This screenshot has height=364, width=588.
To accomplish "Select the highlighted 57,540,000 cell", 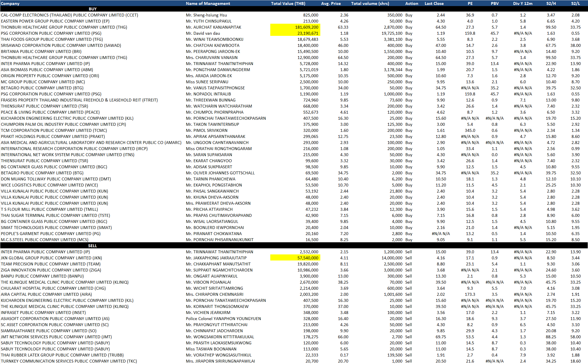I will (295, 258).
